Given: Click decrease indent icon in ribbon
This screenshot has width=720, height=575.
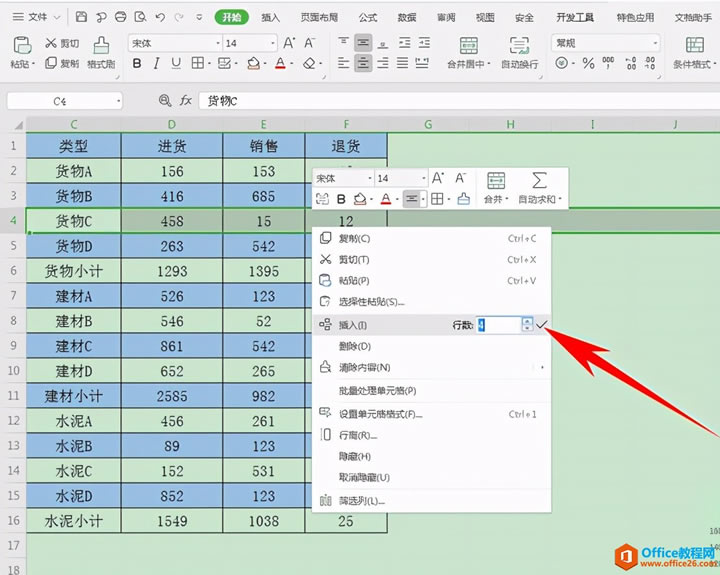Looking at the screenshot, I should click(405, 43).
